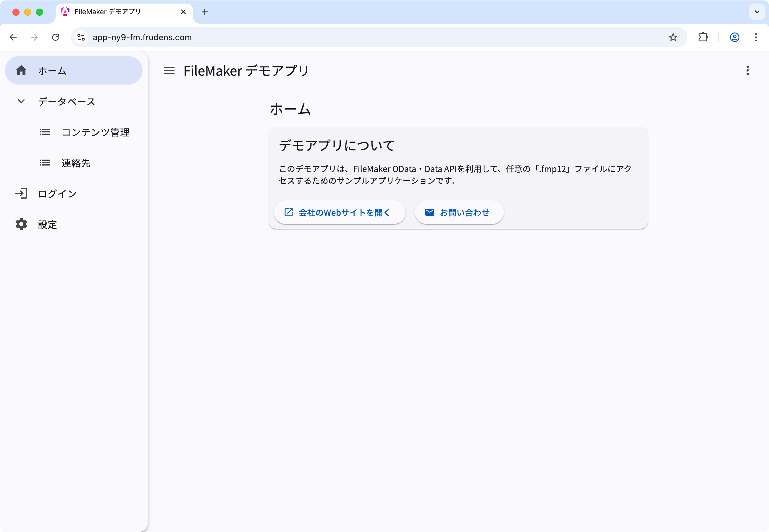Close the FileMaker デモアプリ tab
The width and height of the screenshot is (769, 532).
point(183,12)
